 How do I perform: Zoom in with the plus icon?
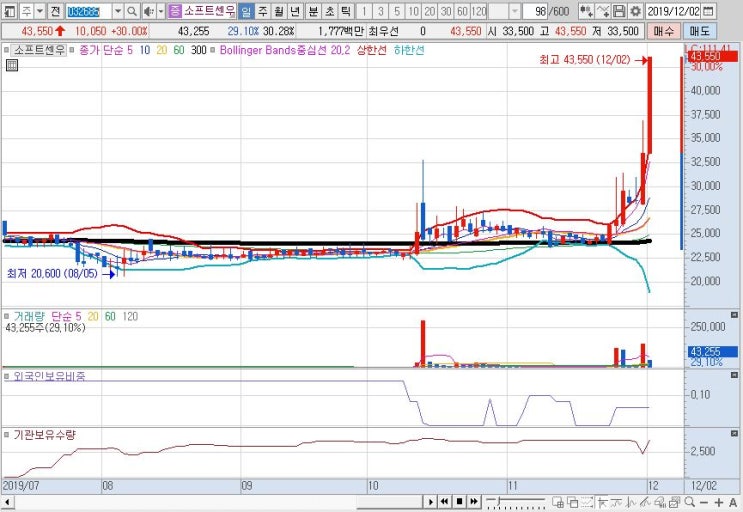tap(718, 502)
